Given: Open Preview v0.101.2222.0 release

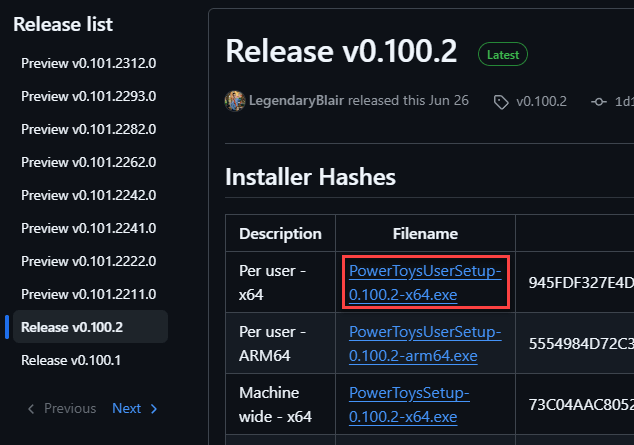Looking at the screenshot, I should tap(89, 261).
